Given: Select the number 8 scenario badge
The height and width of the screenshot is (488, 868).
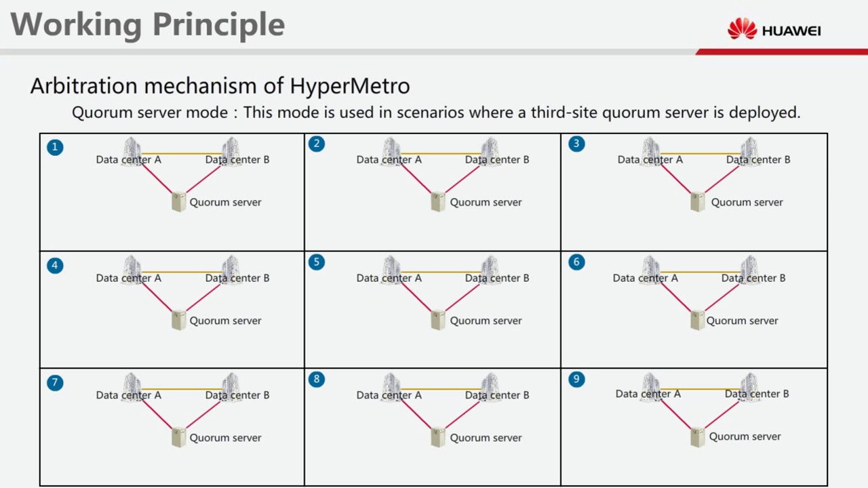Looking at the screenshot, I should (316, 380).
